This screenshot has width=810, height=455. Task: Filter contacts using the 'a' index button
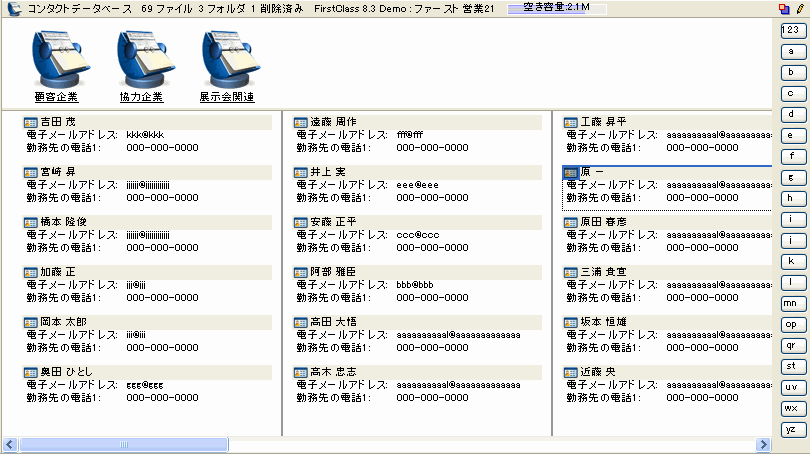(x=790, y=51)
